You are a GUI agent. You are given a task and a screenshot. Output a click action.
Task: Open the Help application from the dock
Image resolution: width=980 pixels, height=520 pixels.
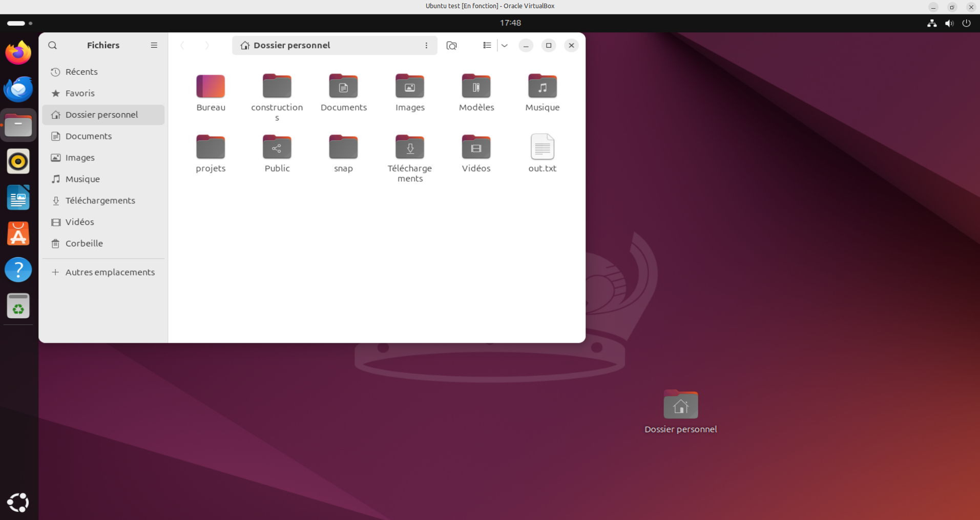18,269
